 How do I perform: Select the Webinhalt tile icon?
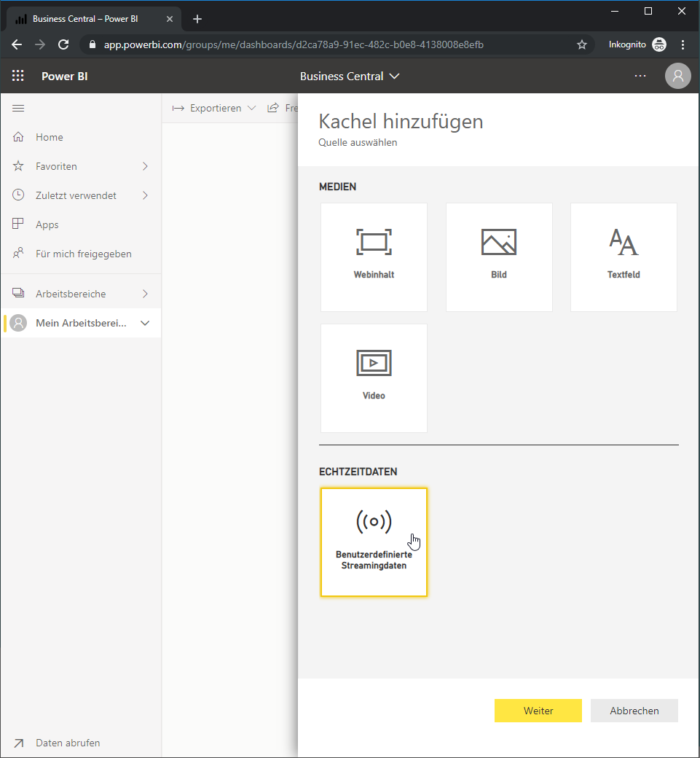[374, 242]
